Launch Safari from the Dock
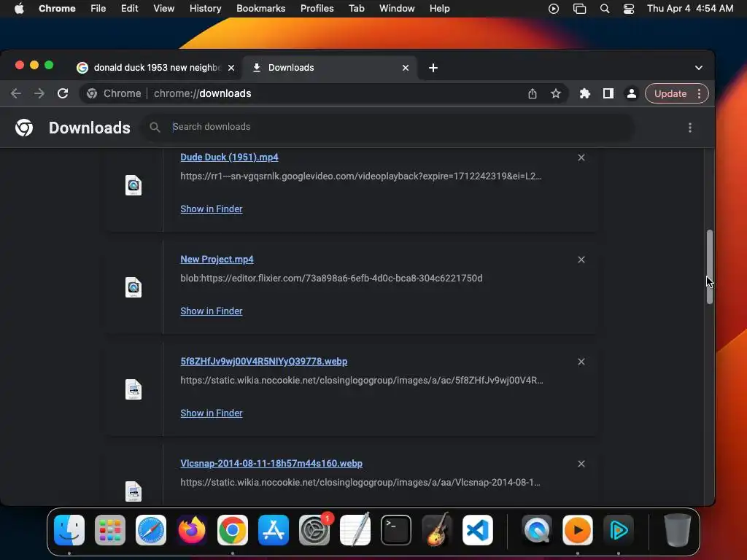Viewport: 747px width, 560px height. tap(151, 530)
